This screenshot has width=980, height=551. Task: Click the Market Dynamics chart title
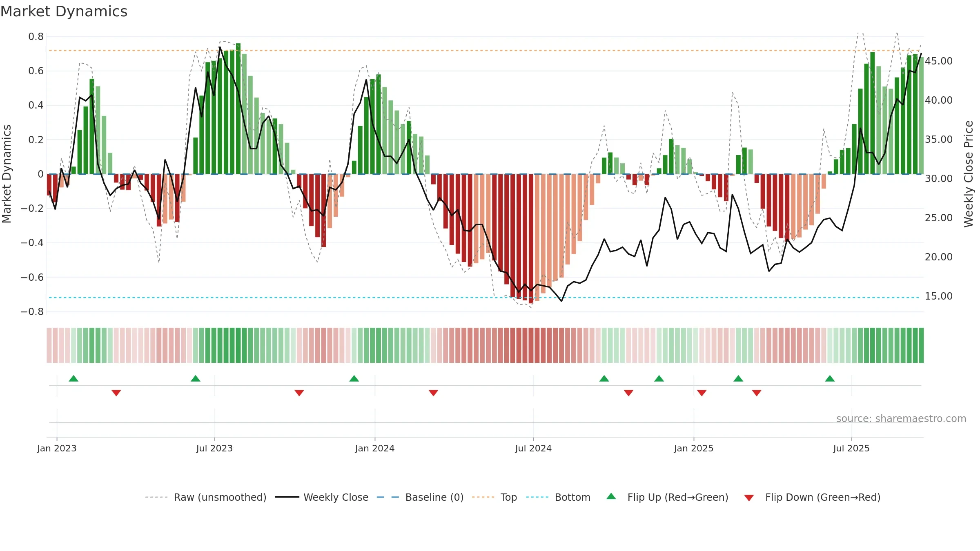click(x=64, y=11)
